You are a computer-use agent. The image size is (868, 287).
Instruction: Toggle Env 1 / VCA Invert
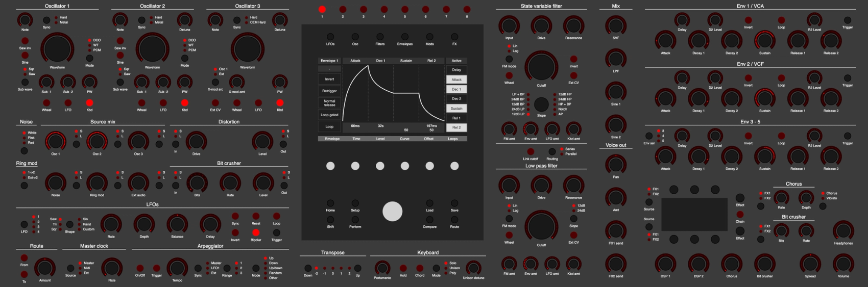tap(748, 20)
